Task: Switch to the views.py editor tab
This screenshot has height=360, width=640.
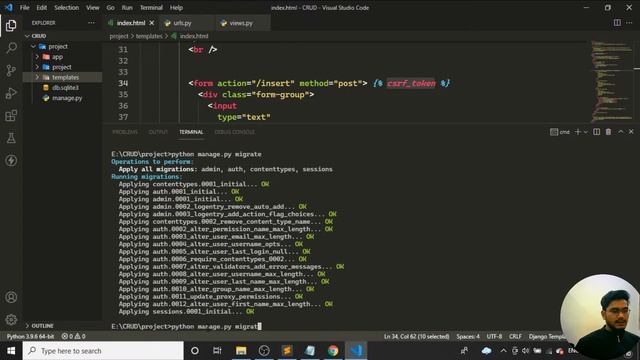Action: click(x=242, y=23)
